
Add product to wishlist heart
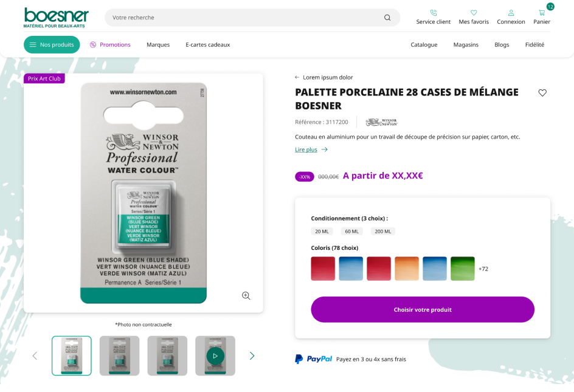[542, 93]
